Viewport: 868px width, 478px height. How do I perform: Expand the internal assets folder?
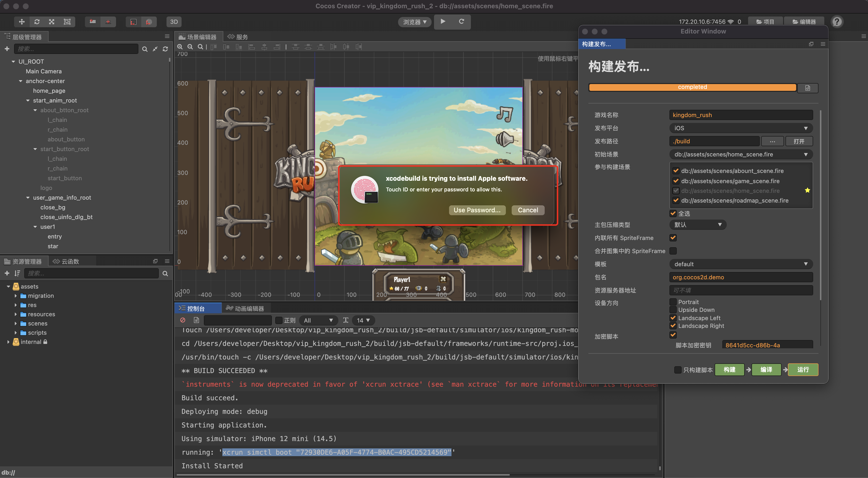click(8, 342)
